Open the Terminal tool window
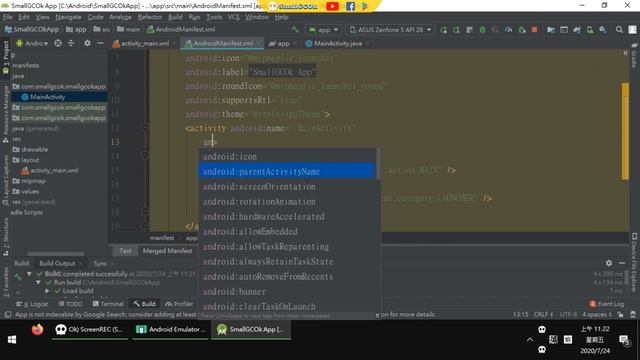Image resolution: width=640 pixels, height=360 pixels. point(108,304)
